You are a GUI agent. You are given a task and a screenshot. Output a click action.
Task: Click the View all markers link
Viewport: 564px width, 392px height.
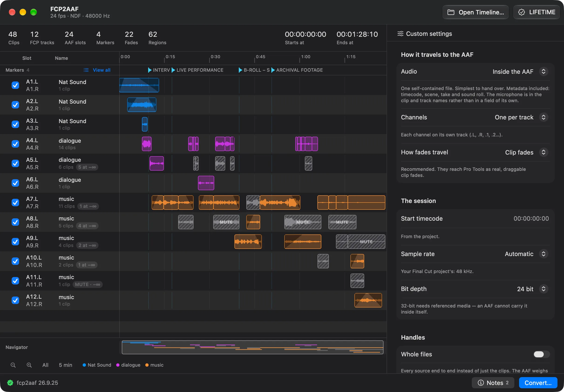[102, 70]
